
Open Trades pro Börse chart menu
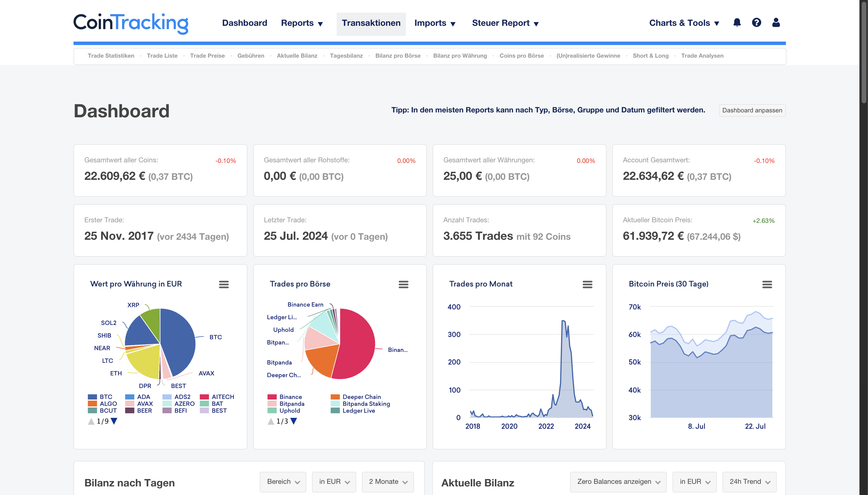click(x=403, y=284)
